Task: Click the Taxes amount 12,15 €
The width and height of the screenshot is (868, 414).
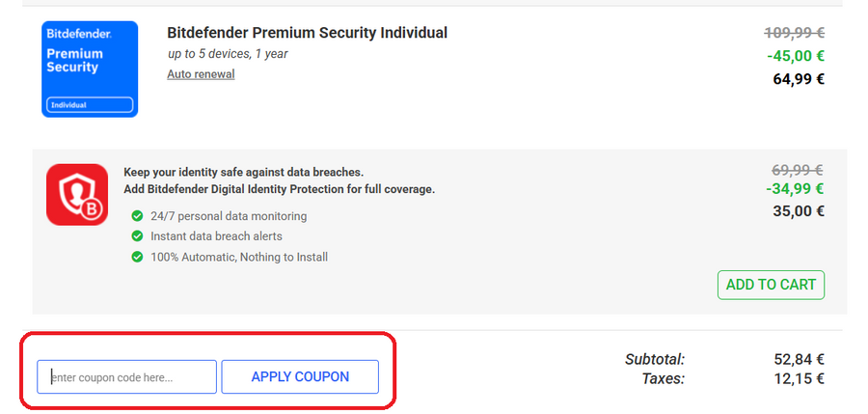Action: (799, 378)
